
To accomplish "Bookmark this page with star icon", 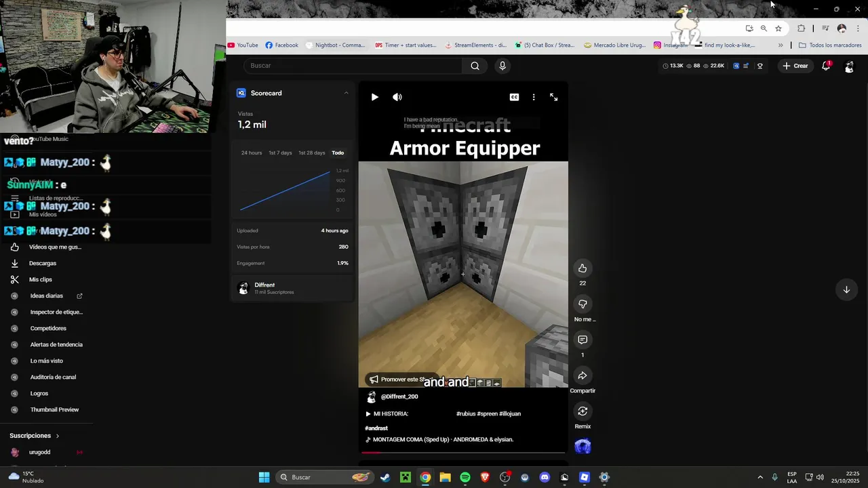I will pyautogui.click(x=778, y=28).
